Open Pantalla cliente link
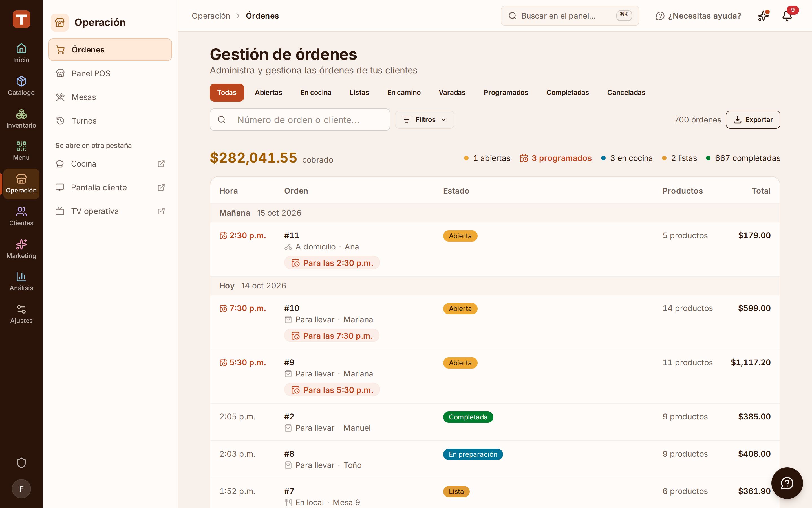The width and height of the screenshot is (812, 508). (110, 187)
